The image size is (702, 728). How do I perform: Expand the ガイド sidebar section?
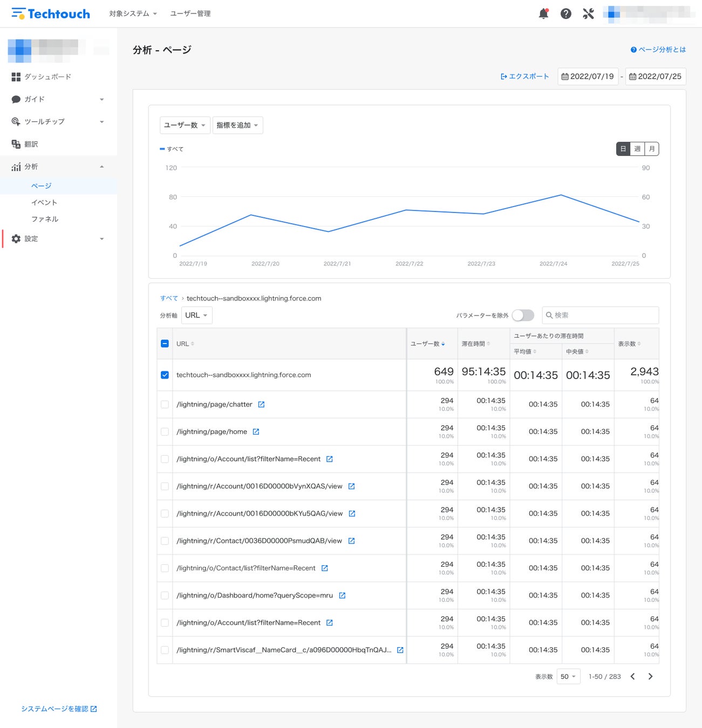[x=58, y=99]
